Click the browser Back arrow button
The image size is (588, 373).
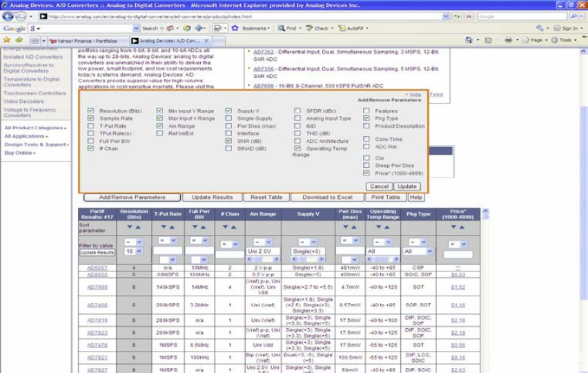[x=8, y=17]
